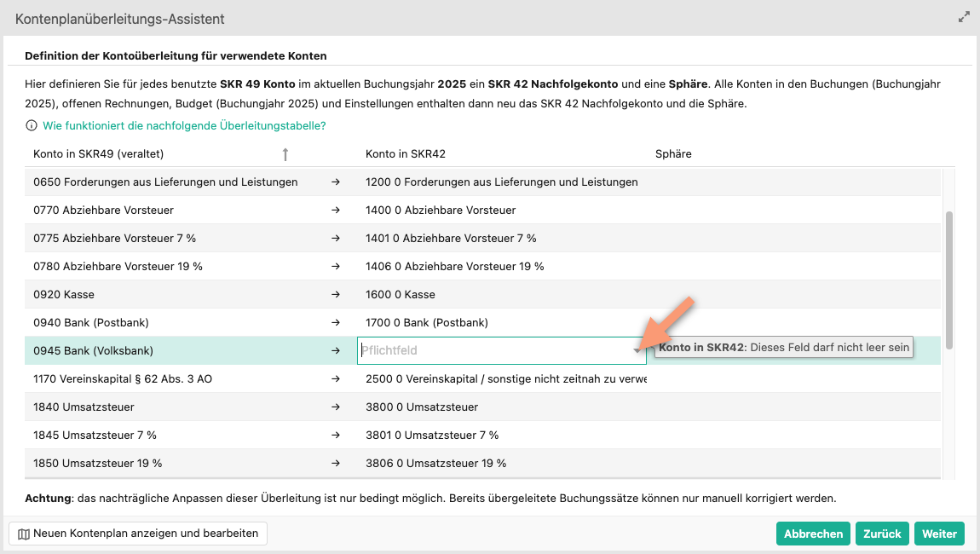980x554 pixels.
Task: Click the vertical scrollbar of the account table
Action: pyautogui.click(x=948, y=280)
